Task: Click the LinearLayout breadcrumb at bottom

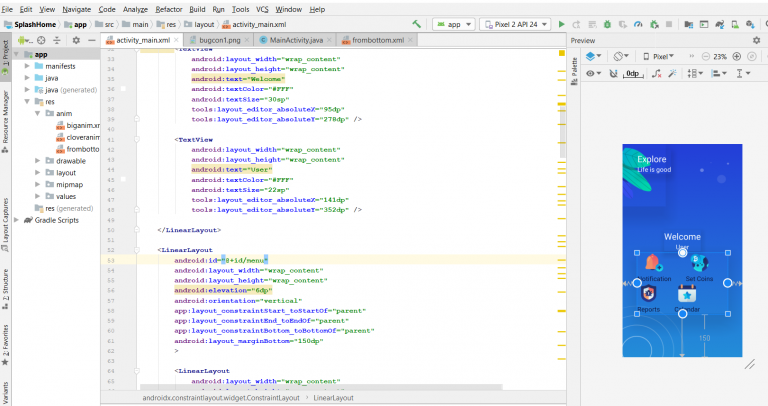Action: [334, 399]
